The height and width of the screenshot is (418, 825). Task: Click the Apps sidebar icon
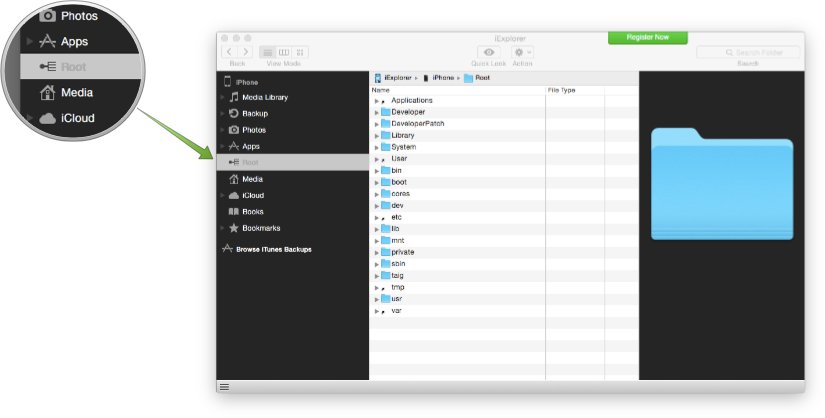[x=234, y=146]
